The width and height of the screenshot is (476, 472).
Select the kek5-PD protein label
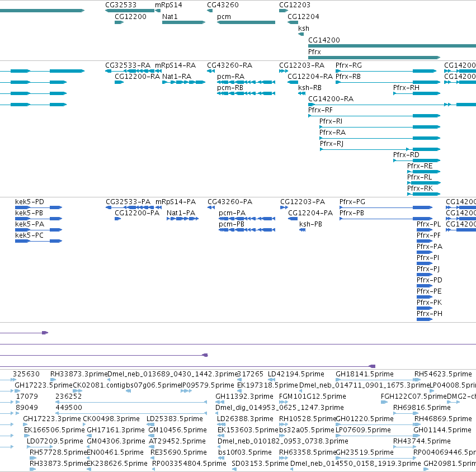[30, 202]
